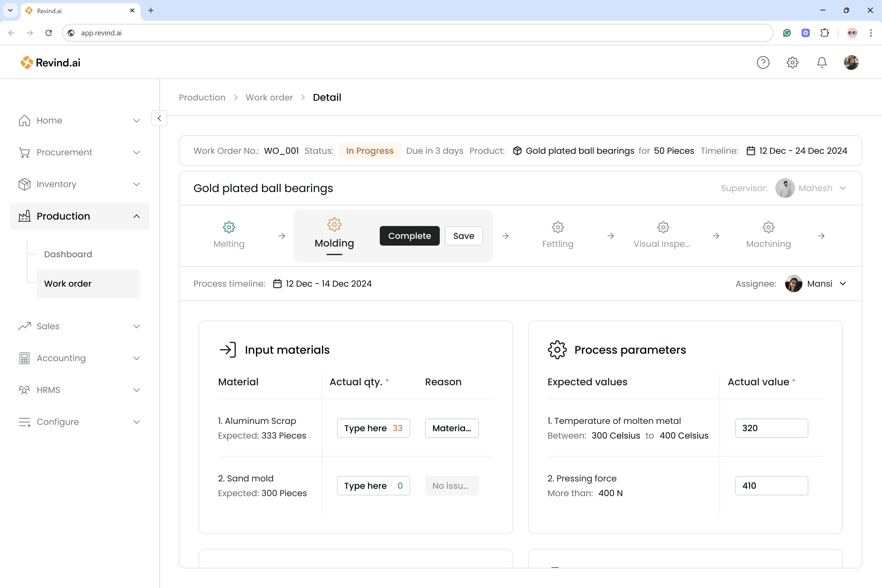Open Dashboard under Production

coord(68,254)
